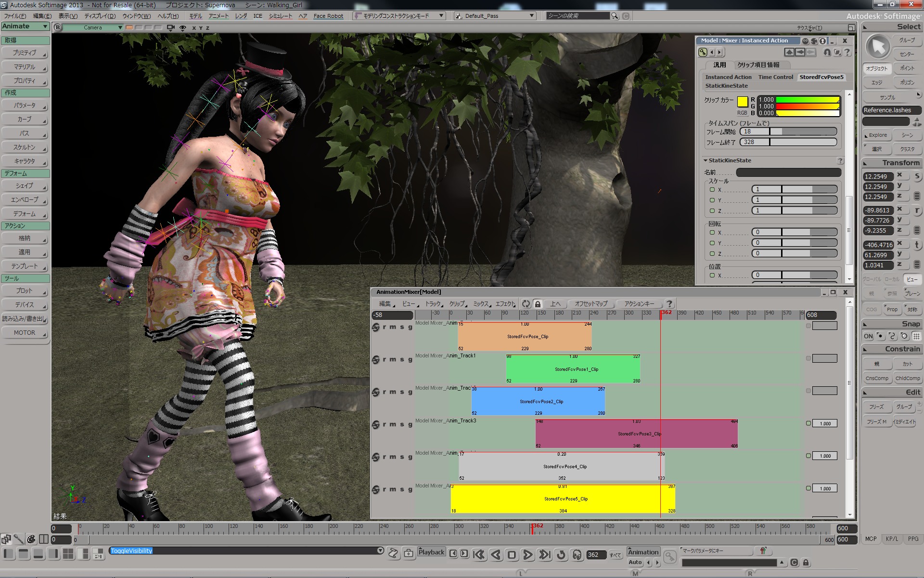Open the Camera view dropdown

click(93, 27)
